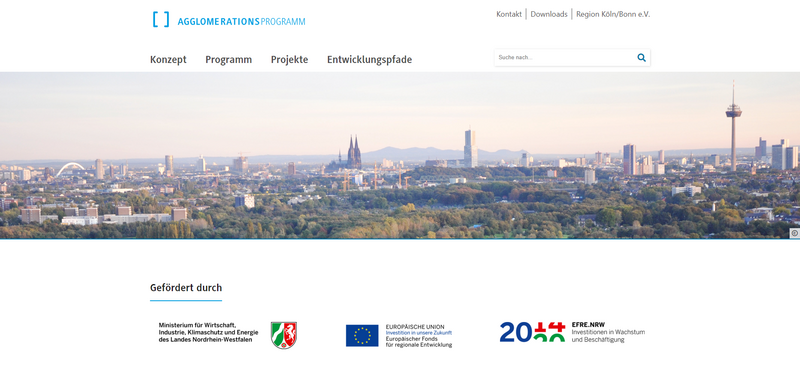This screenshot has width=800, height=385.
Task: Click the magnifier search icon
Action: click(641, 58)
